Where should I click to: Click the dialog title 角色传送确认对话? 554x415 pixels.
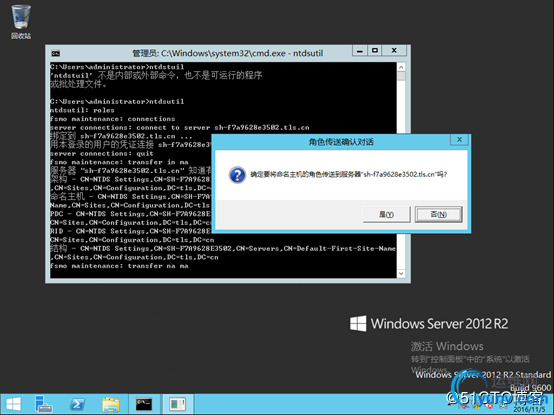(x=341, y=142)
